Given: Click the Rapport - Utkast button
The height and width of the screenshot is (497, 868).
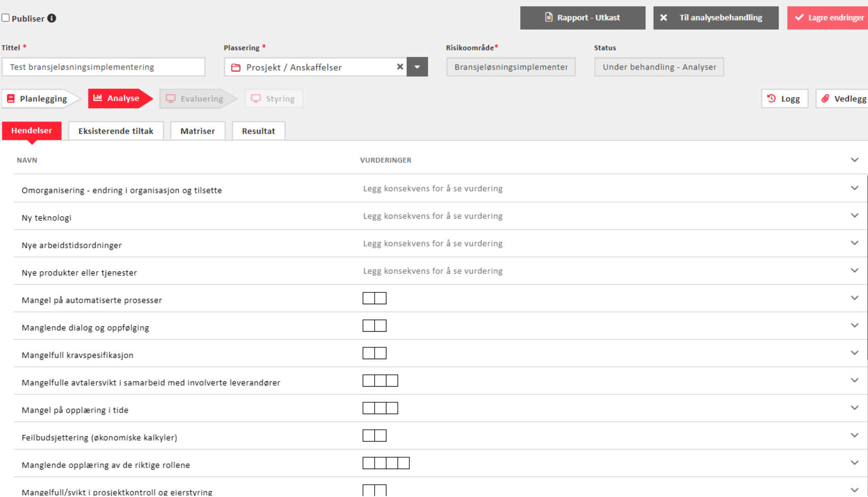Looking at the screenshot, I should [x=582, y=18].
